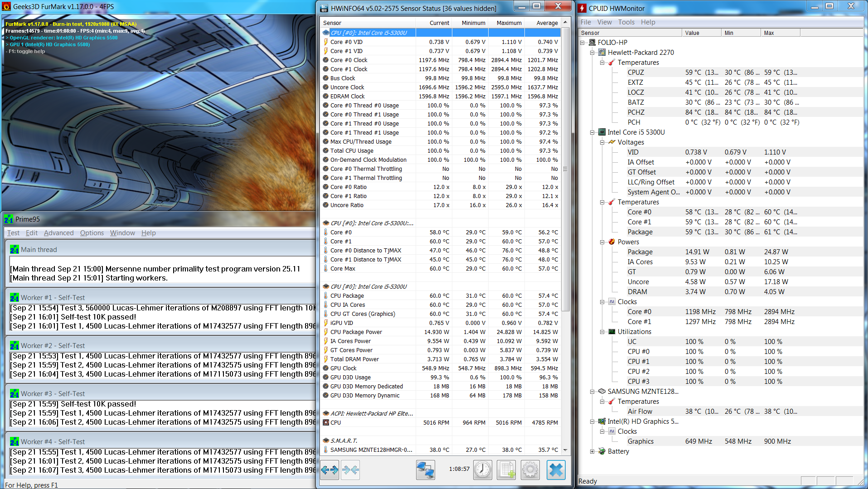Click the HWiNFO expand columns arrows button
The image size is (868, 489).
pos(330,470)
